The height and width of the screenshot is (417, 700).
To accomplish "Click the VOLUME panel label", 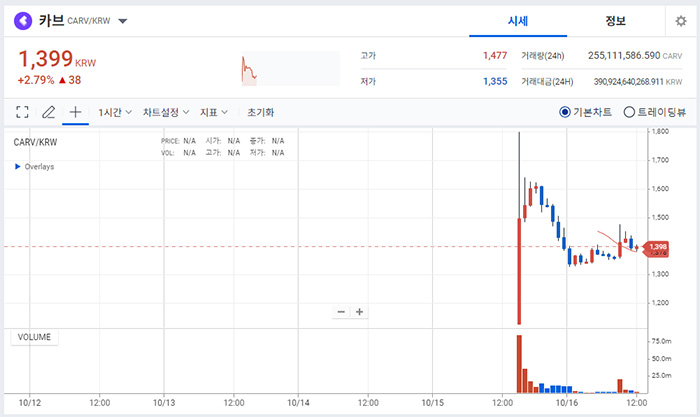I will [x=34, y=337].
